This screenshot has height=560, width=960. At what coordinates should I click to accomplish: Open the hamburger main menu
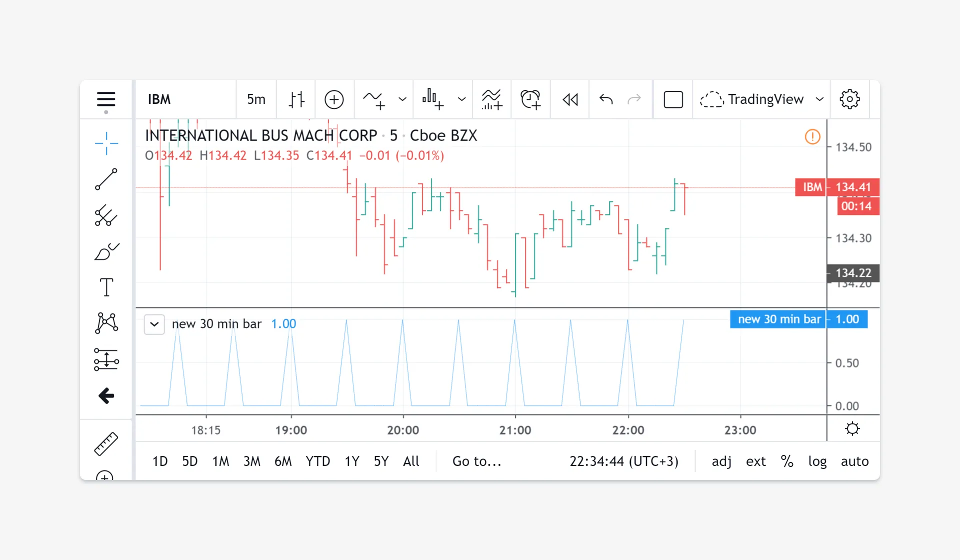coord(106,99)
